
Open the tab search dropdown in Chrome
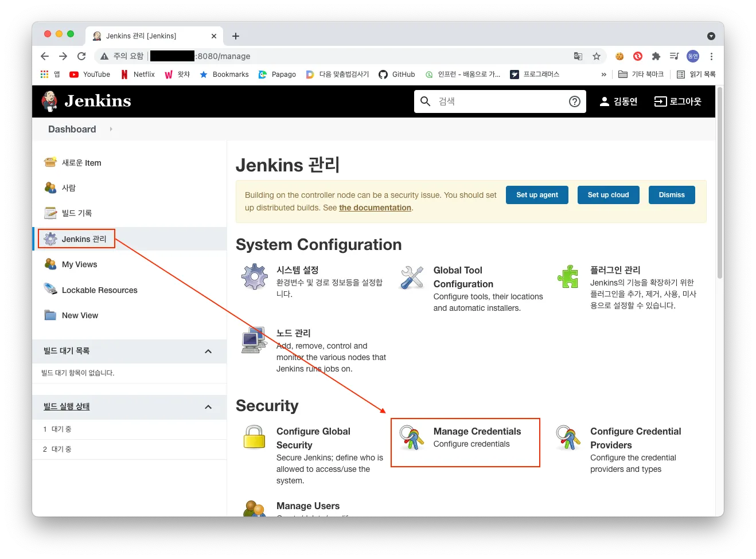[x=711, y=36]
